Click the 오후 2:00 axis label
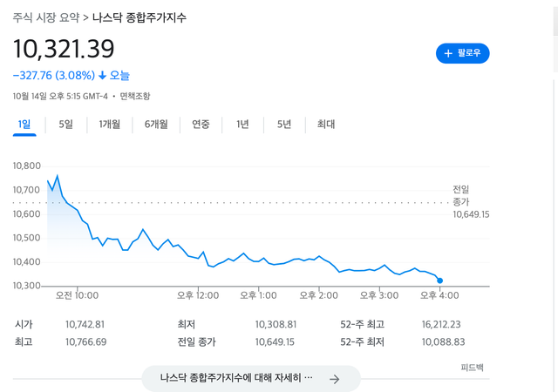Image resolution: width=558 pixels, height=392 pixels. 318,295
